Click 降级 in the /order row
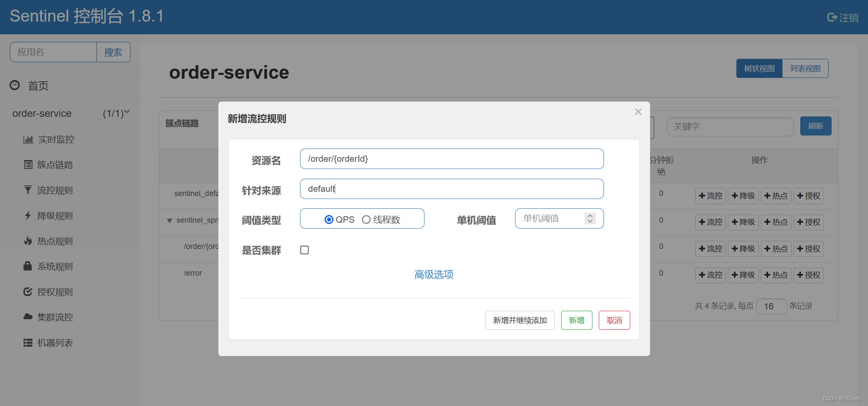Viewport: 868px width, 406px height. pos(743,249)
